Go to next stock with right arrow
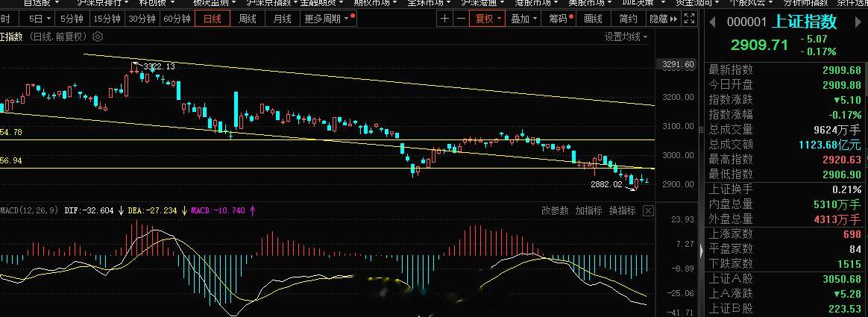The width and height of the screenshot is (868, 317). click(x=857, y=22)
